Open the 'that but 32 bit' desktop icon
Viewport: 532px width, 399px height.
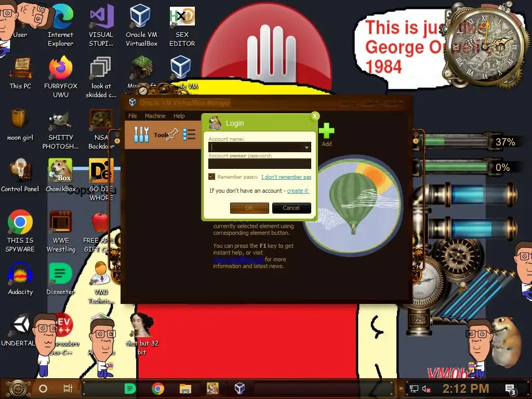click(142, 334)
